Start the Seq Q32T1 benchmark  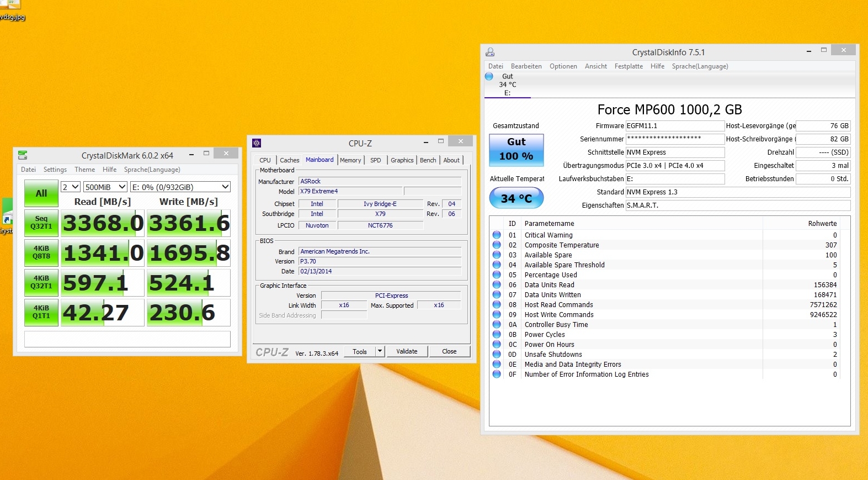[41, 223]
